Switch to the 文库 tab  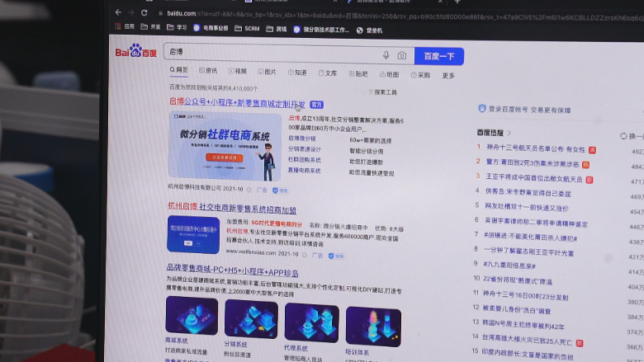[327, 73]
